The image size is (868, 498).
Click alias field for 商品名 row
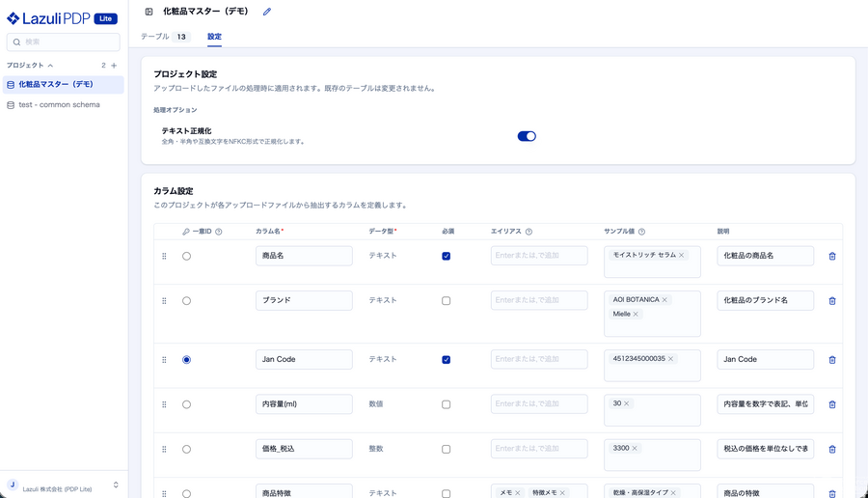pos(539,256)
